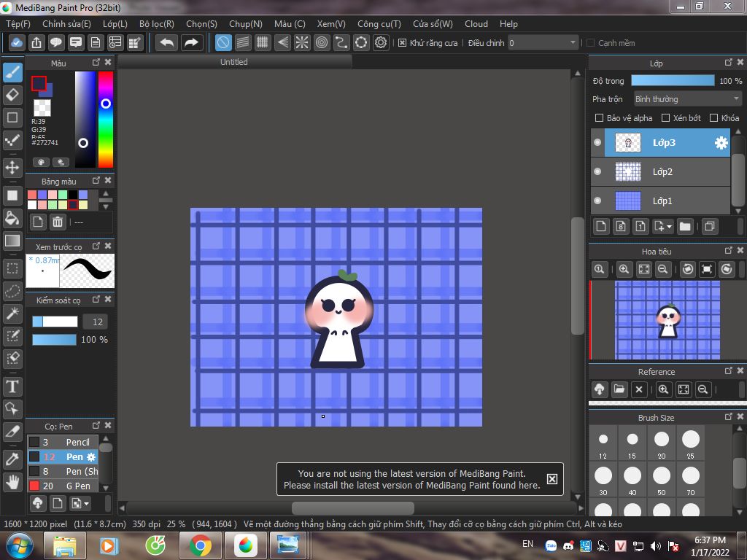Viewport: 747px width, 560px height.
Task: Select the Hand tool
Action: point(12,482)
